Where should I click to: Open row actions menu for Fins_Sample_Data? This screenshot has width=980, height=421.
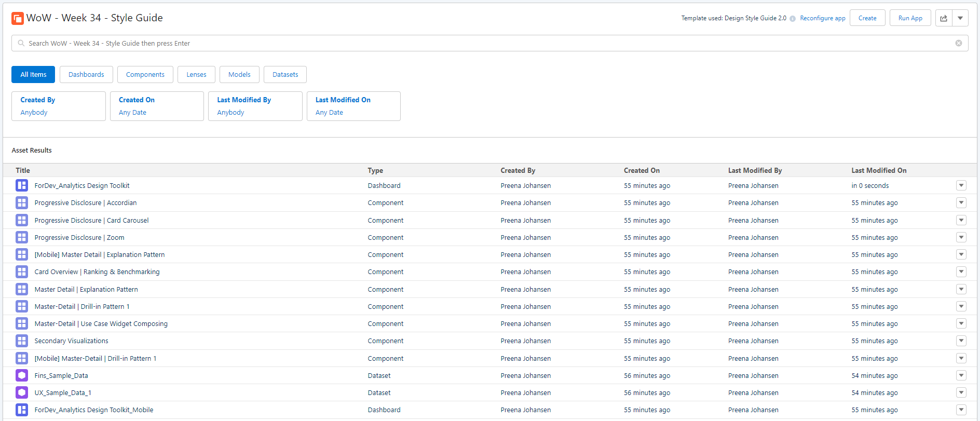(961, 375)
